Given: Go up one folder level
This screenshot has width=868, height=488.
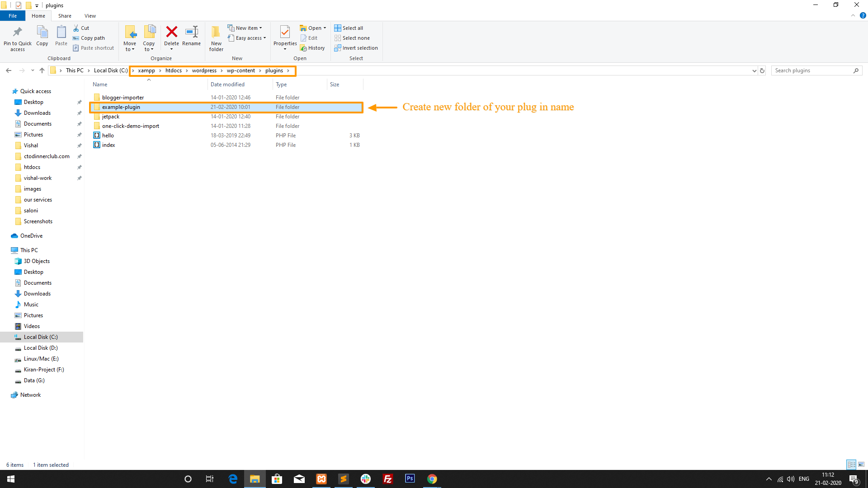Looking at the screenshot, I should (x=42, y=70).
